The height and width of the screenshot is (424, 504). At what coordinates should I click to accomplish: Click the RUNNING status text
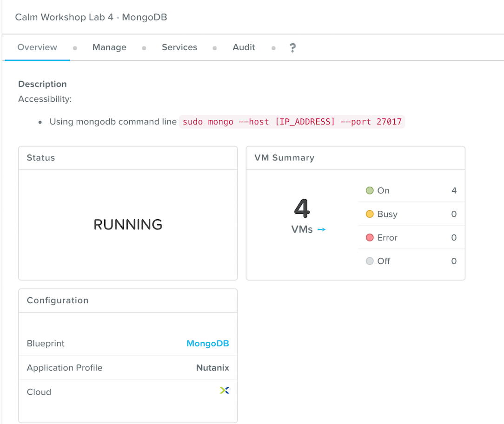point(128,224)
